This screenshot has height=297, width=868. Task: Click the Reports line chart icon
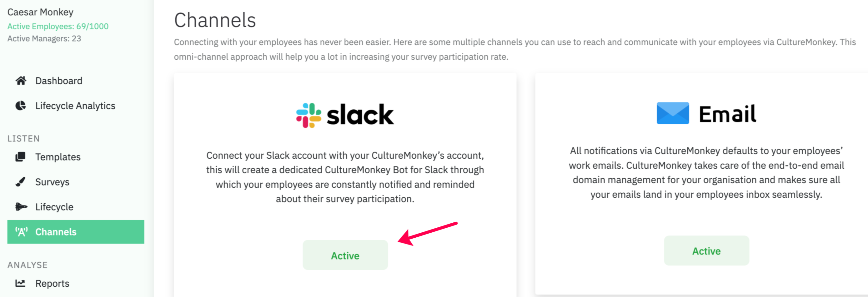21,283
